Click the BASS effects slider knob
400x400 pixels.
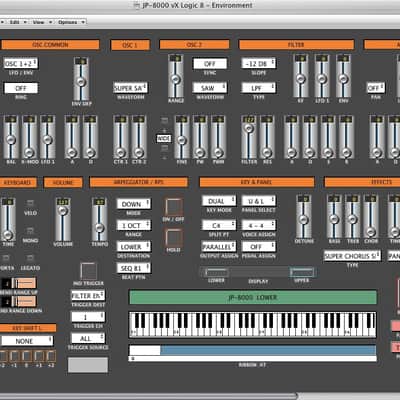(334, 219)
